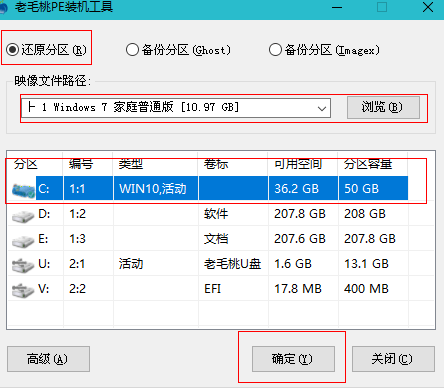This screenshot has height=388, width=444.
Task: Click the E: hard drive icon
Action: [x=23, y=241]
